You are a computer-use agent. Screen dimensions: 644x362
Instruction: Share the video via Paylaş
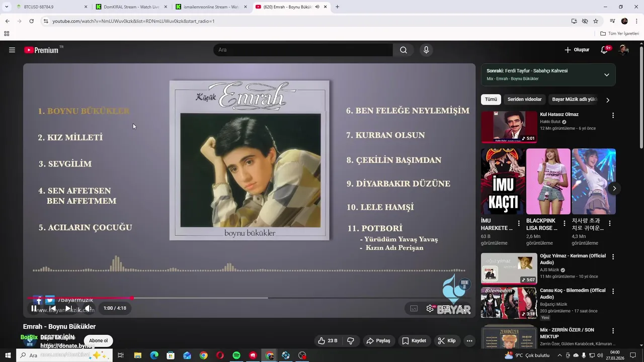pos(378,340)
